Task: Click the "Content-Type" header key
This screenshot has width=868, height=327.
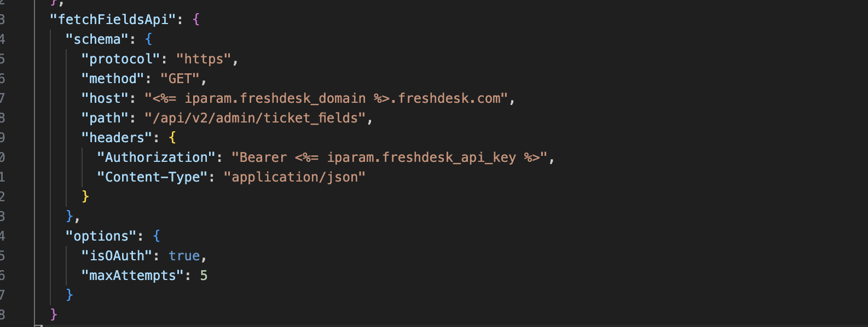Action: (x=152, y=177)
